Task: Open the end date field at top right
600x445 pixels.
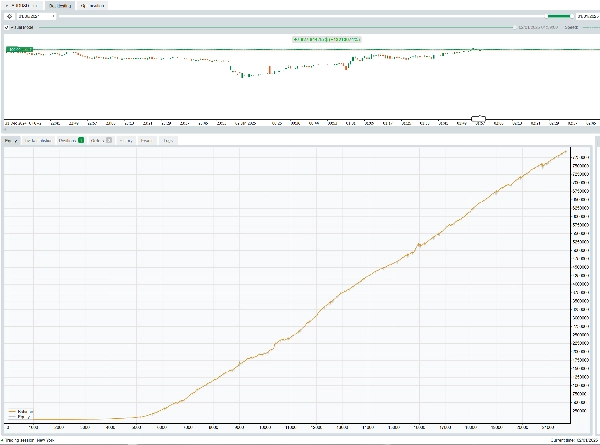Action: 587,16
